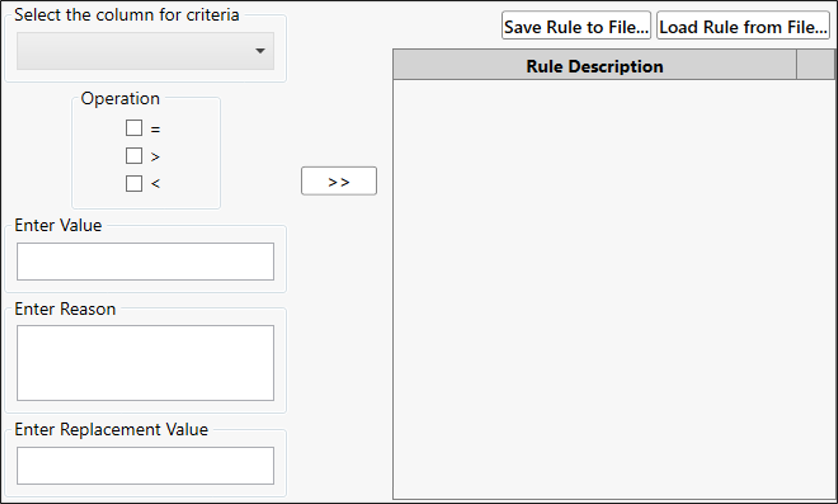
Task: Enable the equals (=) operation checkbox
Action: click(133, 128)
